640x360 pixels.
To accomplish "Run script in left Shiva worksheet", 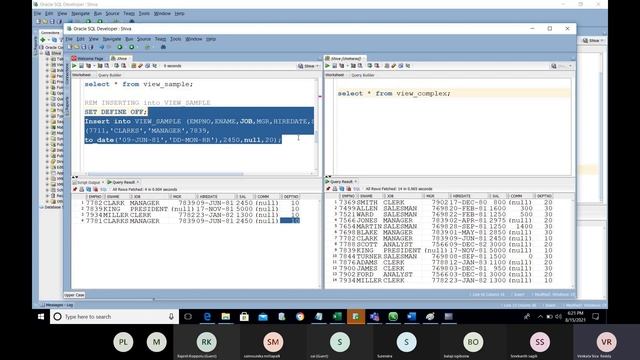I will [x=81, y=66].
